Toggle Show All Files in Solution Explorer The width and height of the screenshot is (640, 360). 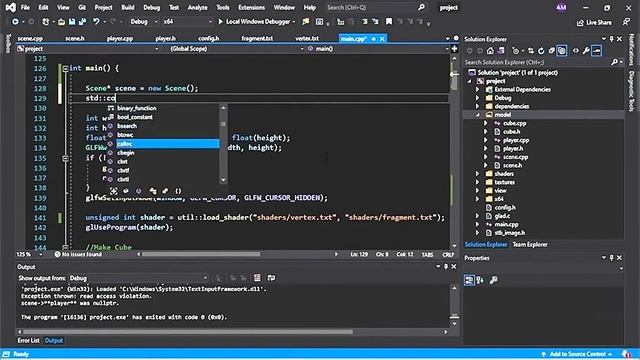(x=562, y=51)
